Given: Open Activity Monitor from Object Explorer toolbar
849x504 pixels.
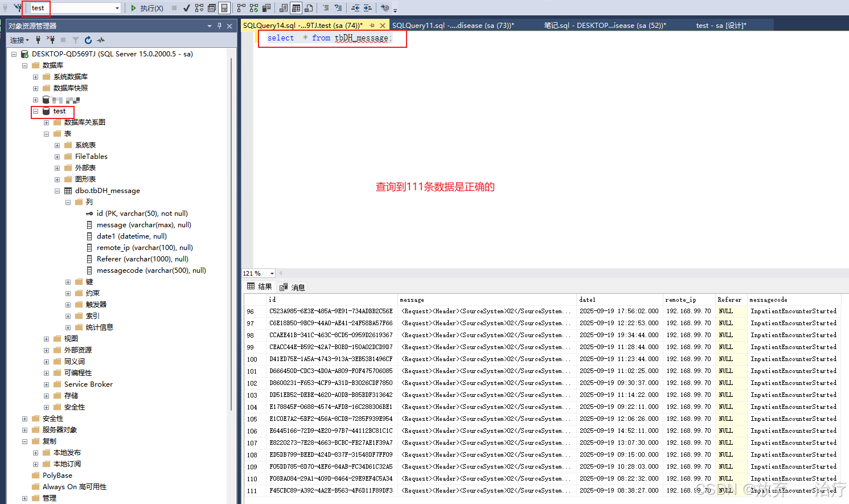Looking at the screenshot, I should point(101,40).
